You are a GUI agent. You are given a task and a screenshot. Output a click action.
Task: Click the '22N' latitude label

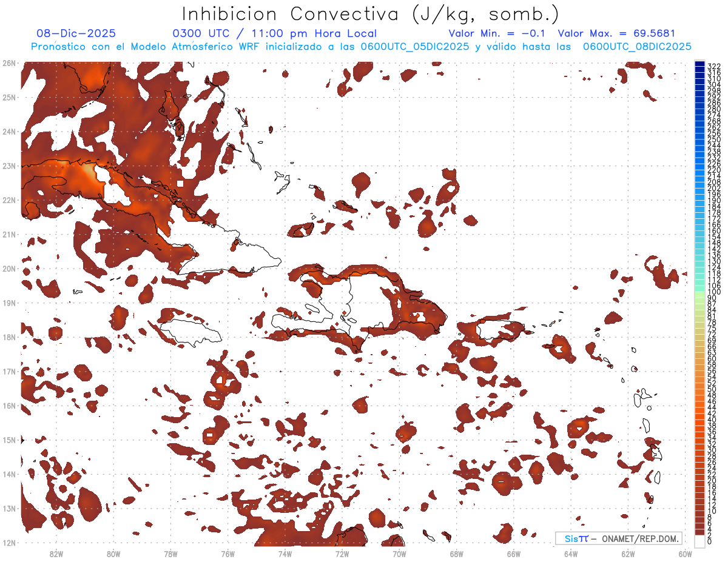[9, 200]
